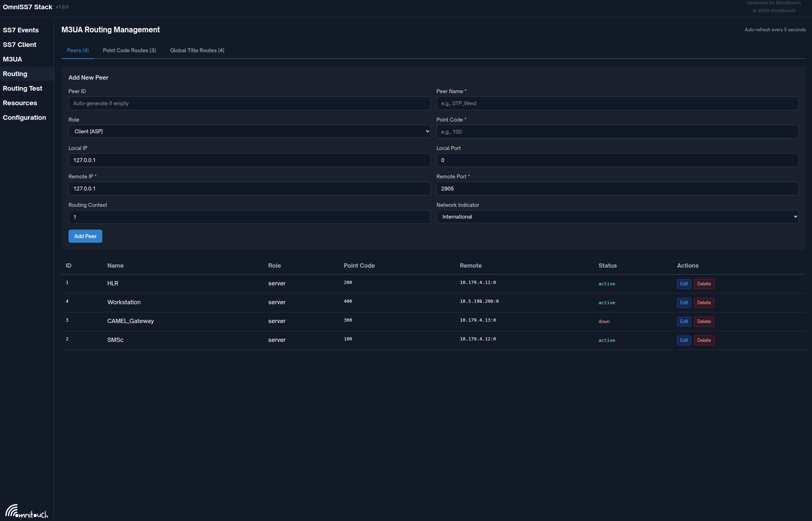Screen dimensions: 812x521
Task: Open SS7 Events in sidebar
Action: coord(21,30)
